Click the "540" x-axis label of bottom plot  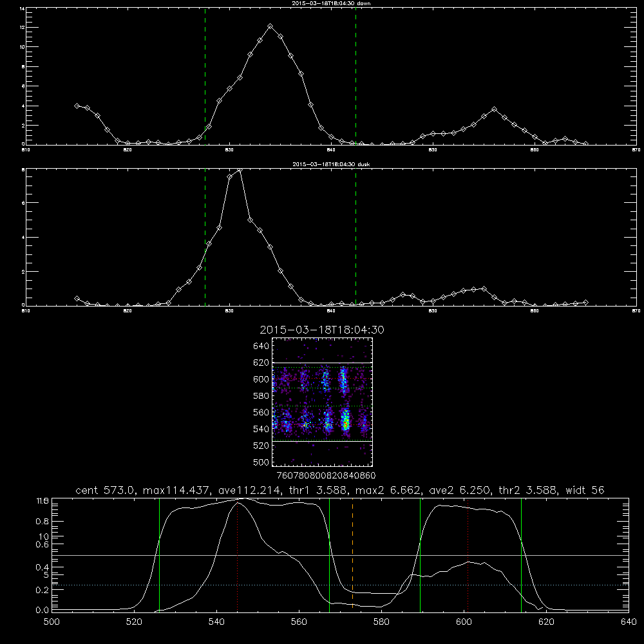tap(216, 622)
